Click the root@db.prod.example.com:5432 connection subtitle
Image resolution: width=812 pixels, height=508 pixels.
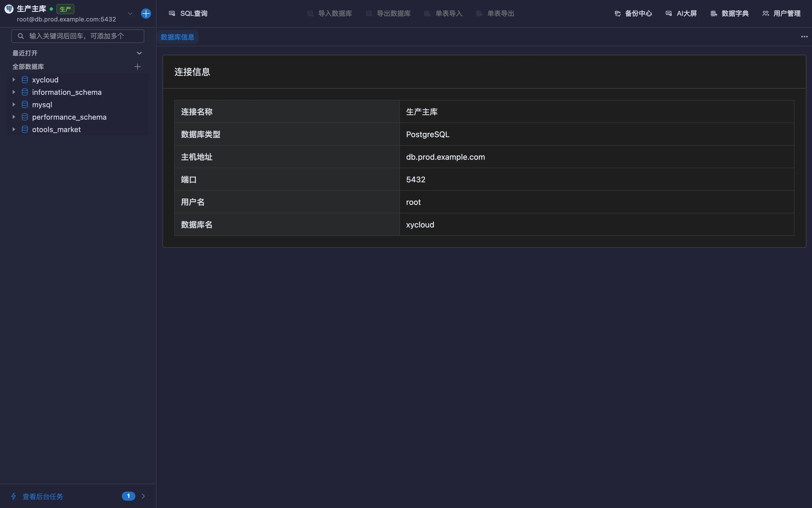point(67,19)
